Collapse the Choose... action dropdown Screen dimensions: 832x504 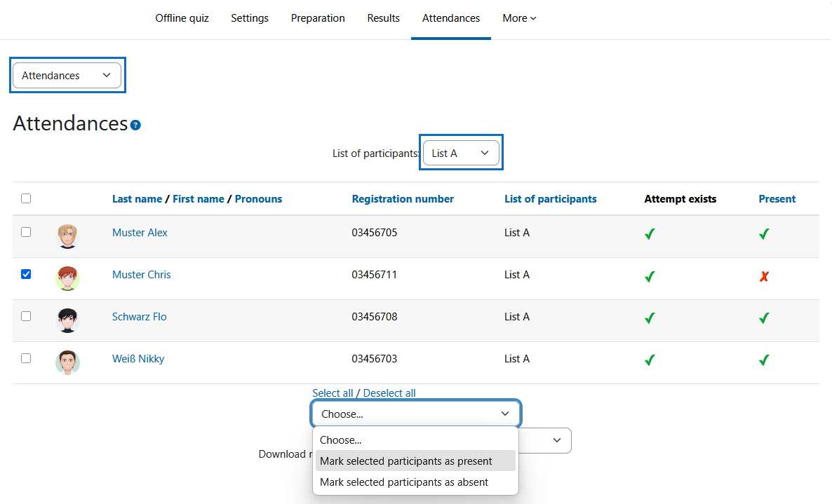click(416, 414)
